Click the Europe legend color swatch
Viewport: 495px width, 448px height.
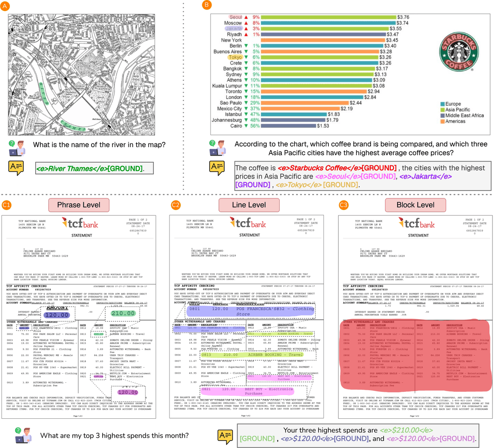pos(443,104)
